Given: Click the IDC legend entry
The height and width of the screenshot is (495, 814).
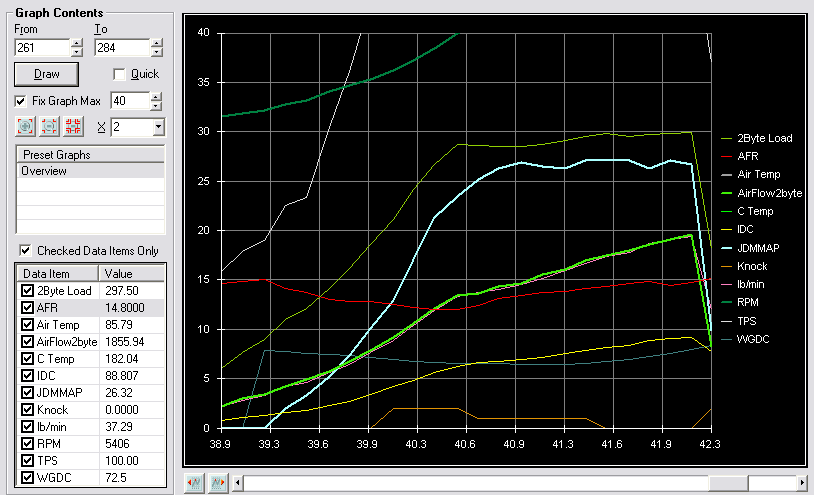Looking at the screenshot, I should [738, 229].
